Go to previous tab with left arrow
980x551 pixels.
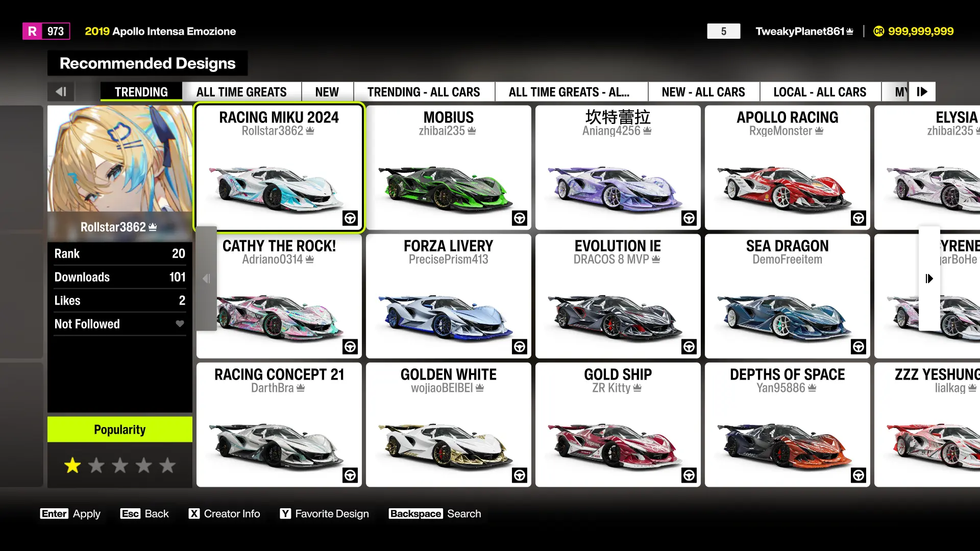pos(61,92)
